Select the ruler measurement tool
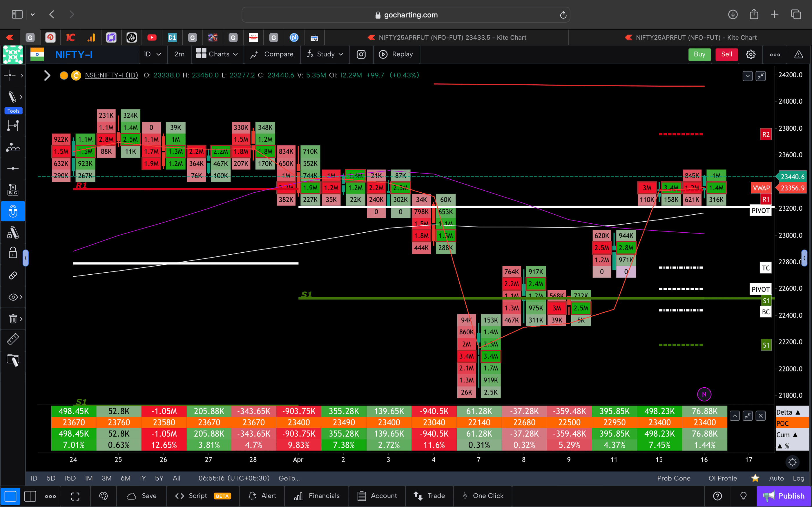 point(13,339)
